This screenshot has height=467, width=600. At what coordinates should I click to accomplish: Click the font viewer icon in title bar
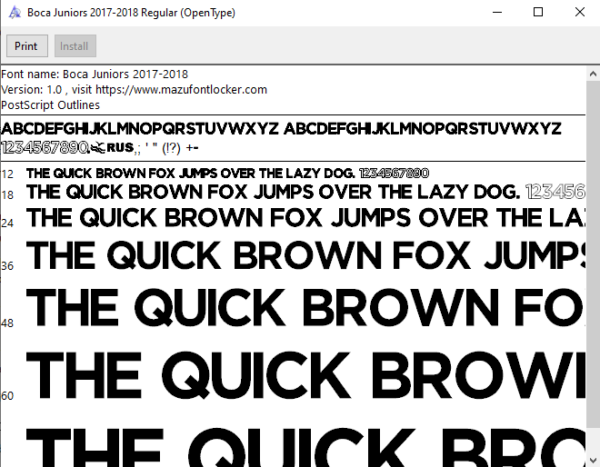click(x=15, y=12)
